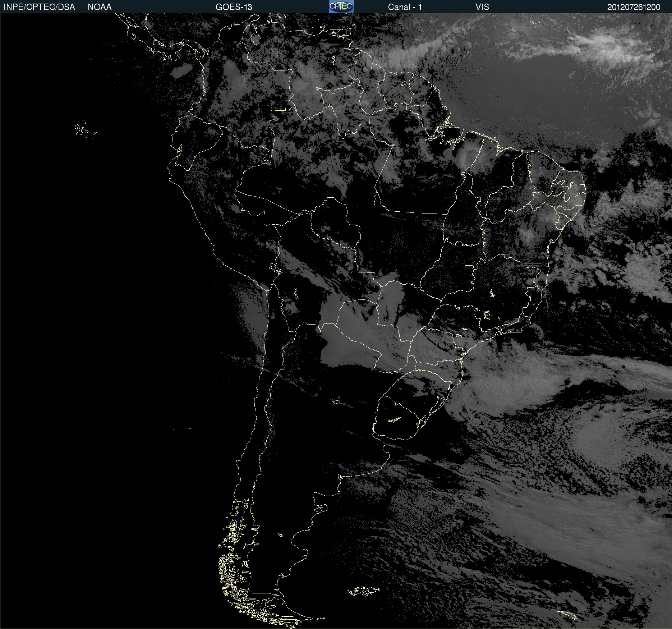Click the CPTEC logo in header
672x629 pixels.
pyautogui.click(x=341, y=6)
